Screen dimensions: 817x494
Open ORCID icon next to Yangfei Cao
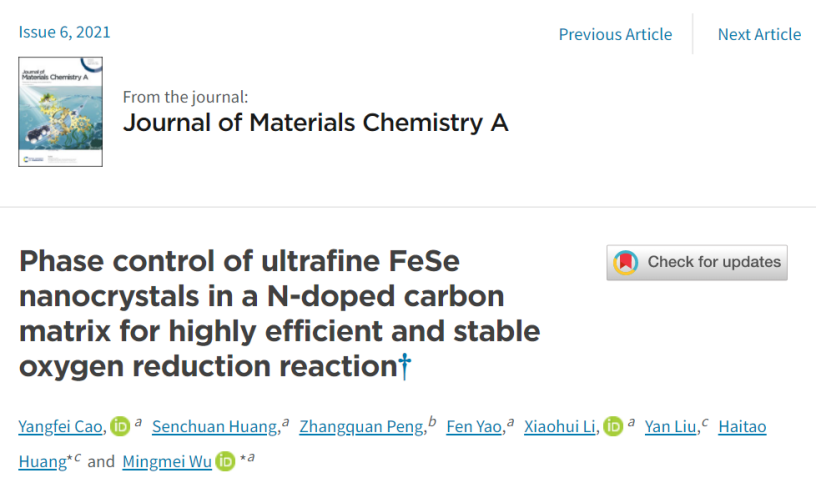(121, 427)
